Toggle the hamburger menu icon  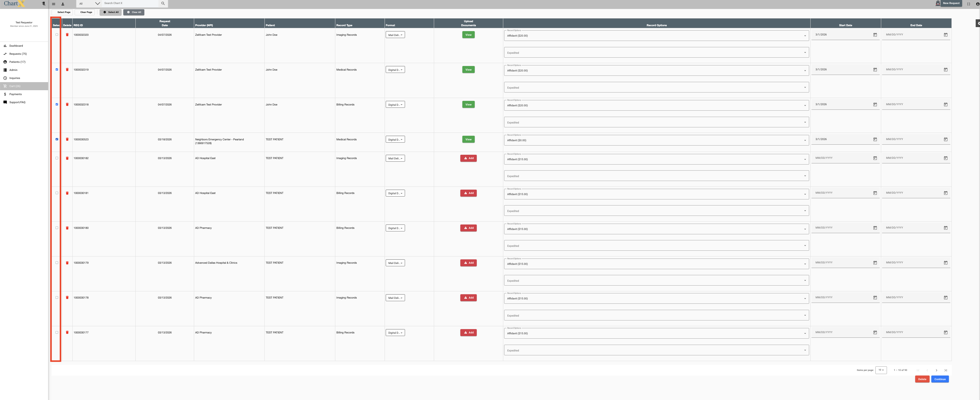click(54, 4)
